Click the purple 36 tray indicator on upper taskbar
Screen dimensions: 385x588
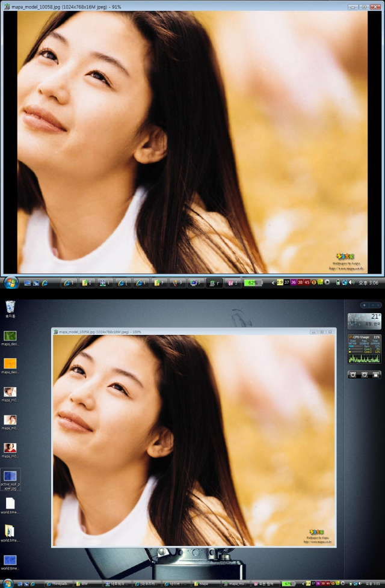click(294, 283)
